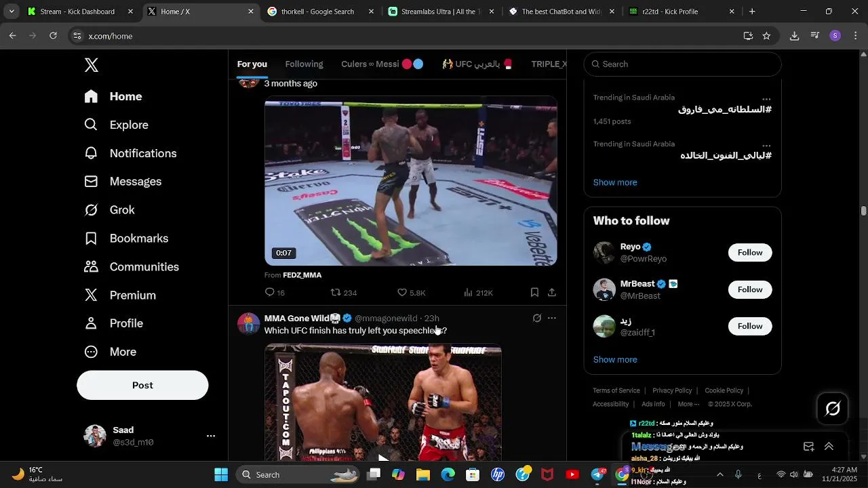
Task: Click new message icon in Messages drawer
Action: click(x=808, y=447)
